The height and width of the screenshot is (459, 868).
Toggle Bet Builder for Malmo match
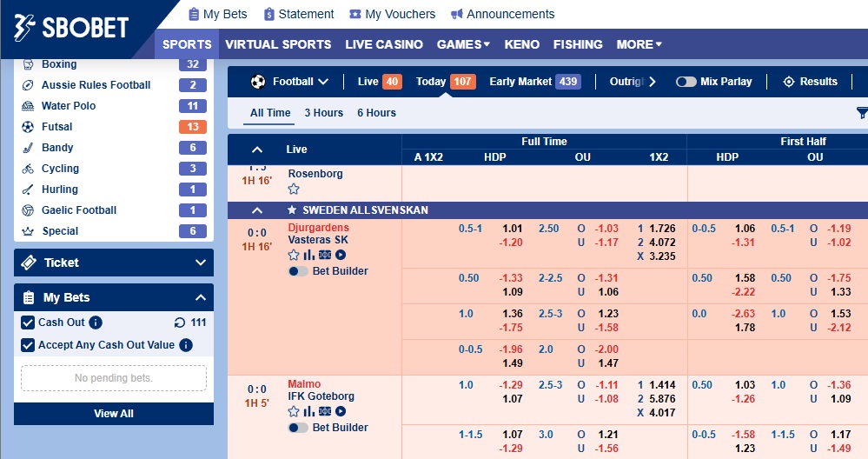[x=298, y=428]
